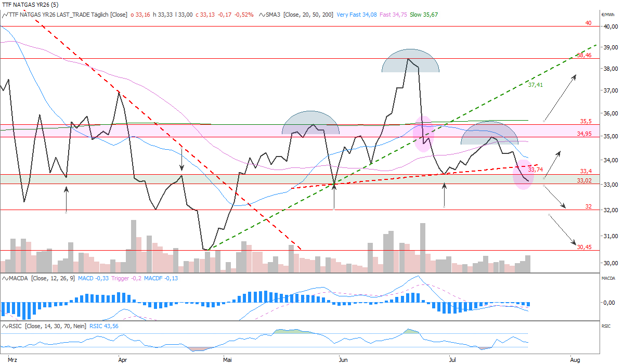Click the '38,00' price axis tick
The height and width of the screenshot is (364, 624).
609,69
